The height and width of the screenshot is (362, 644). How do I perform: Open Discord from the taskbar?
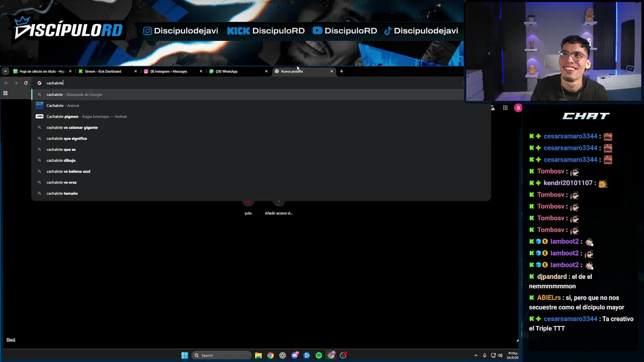tap(295, 355)
